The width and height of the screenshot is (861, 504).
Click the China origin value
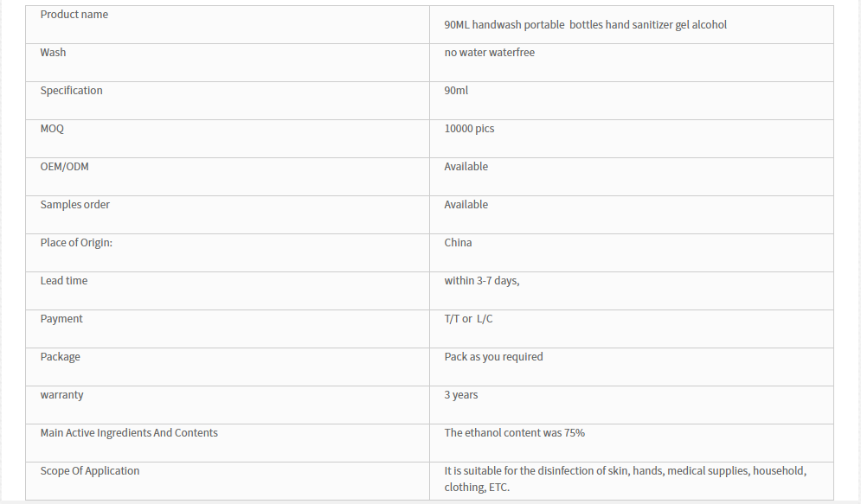458,242
